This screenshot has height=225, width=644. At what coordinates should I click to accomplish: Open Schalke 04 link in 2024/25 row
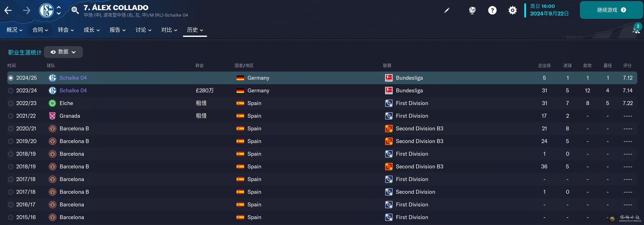click(73, 78)
